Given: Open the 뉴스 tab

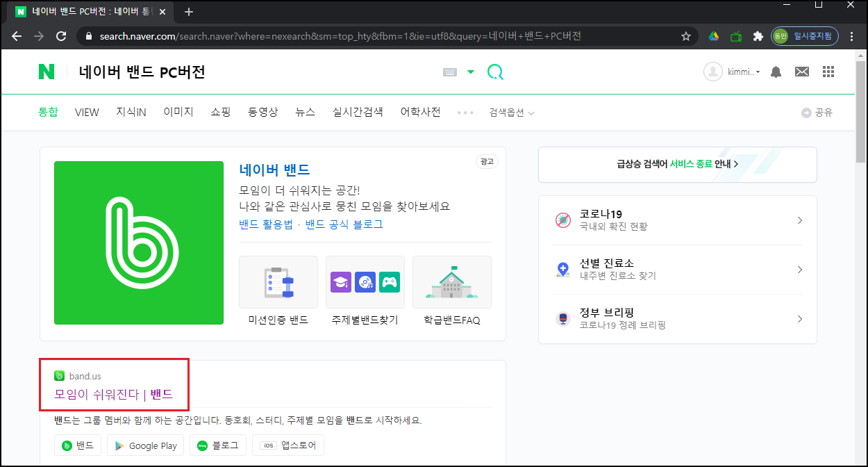Looking at the screenshot, I should [305, 112].
